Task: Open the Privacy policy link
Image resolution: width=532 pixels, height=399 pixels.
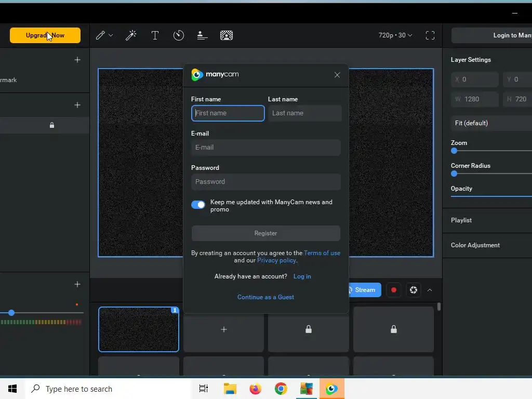Action: pos(276,261)
